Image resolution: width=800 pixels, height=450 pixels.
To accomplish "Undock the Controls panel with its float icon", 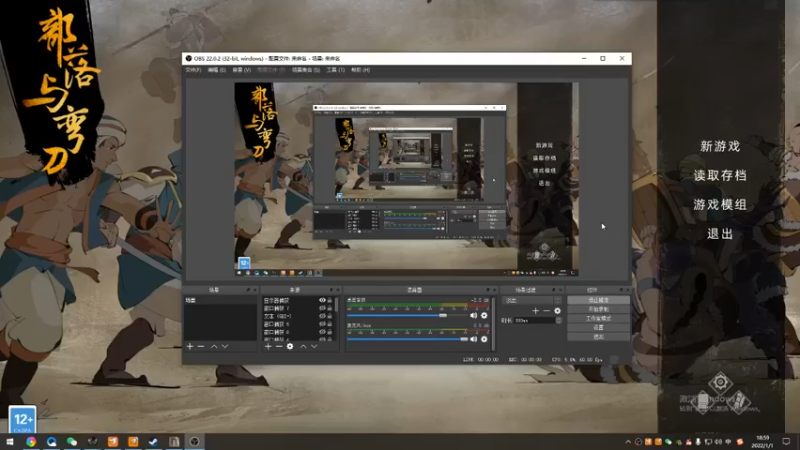I will [x=621, y=290].
